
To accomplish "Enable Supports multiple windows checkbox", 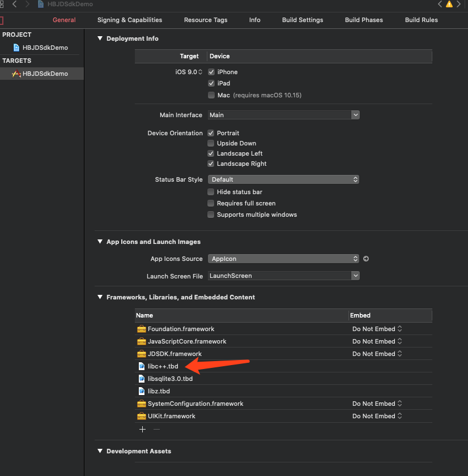I will pos(211,215).
